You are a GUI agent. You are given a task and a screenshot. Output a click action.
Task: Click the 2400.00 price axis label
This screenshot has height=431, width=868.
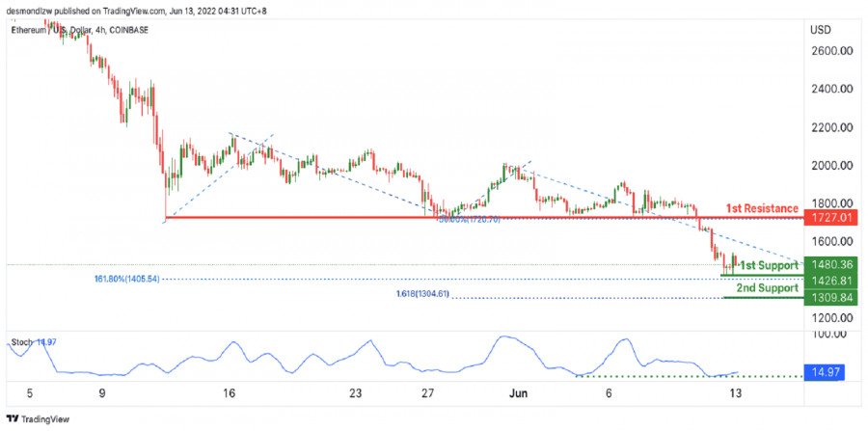click(831, 89)
